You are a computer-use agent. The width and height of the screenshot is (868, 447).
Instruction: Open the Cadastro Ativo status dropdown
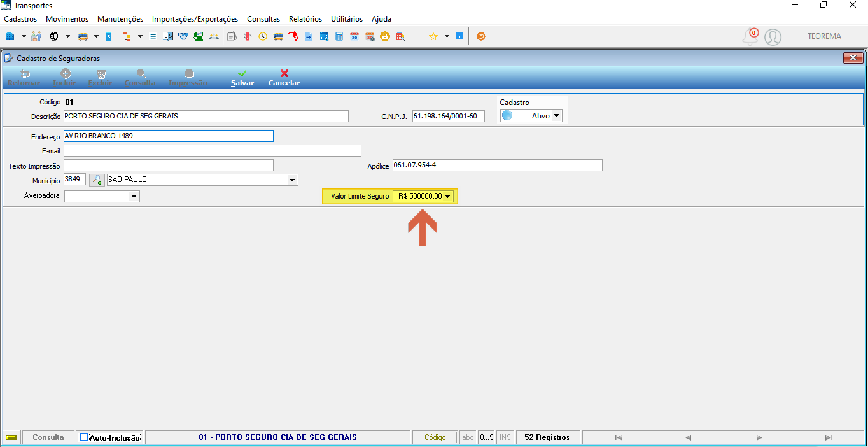(x=556, y=116)
